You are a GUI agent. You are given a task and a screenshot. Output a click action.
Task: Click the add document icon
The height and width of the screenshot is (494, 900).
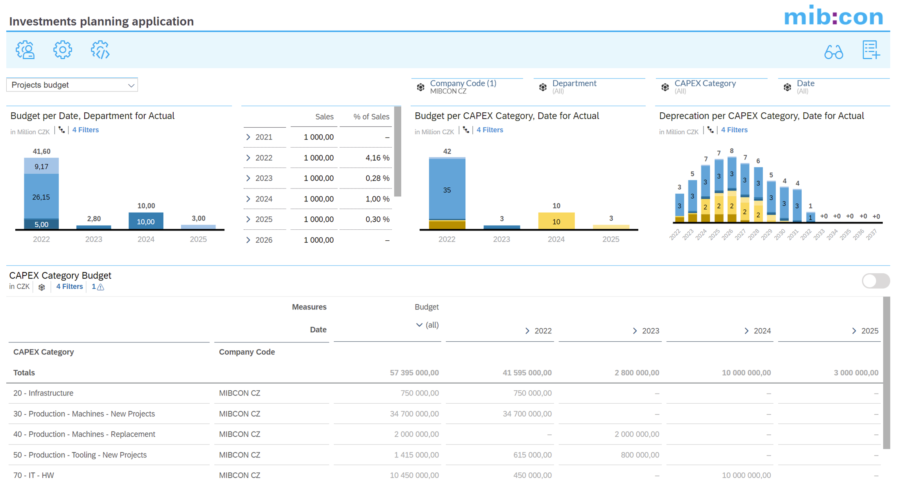[870, 51]
